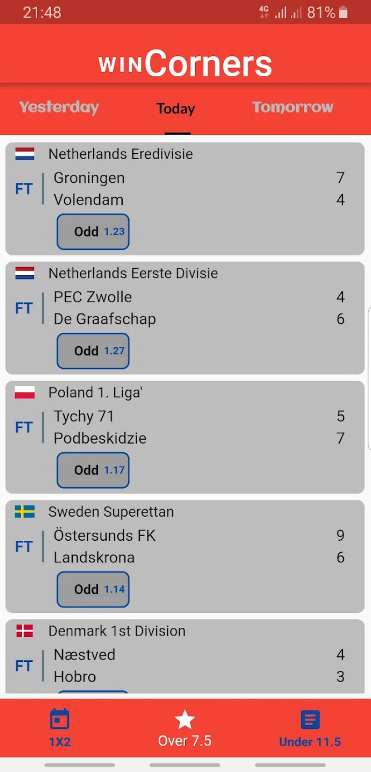The height and width of the screenshot is (772, 371).
Task: Tap the Denmark flag icon
Action: coord(25,631)
